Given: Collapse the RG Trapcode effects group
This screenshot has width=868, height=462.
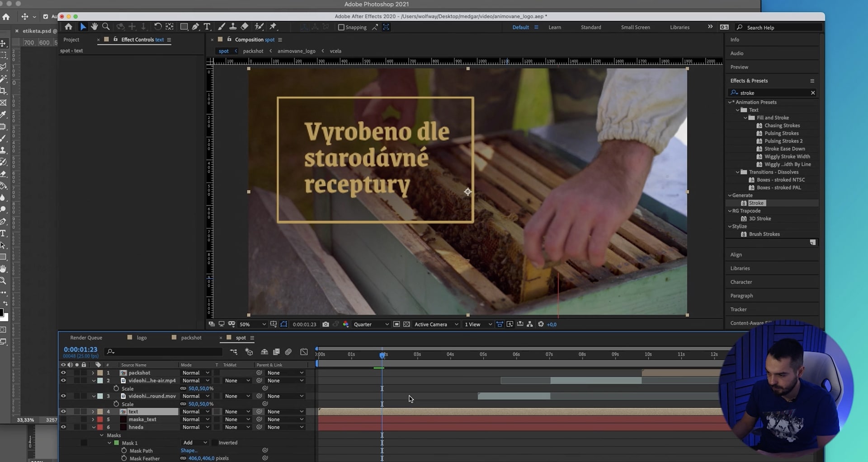Looking at the screenshot, I should pyautogui.click(x=730, y=211).
